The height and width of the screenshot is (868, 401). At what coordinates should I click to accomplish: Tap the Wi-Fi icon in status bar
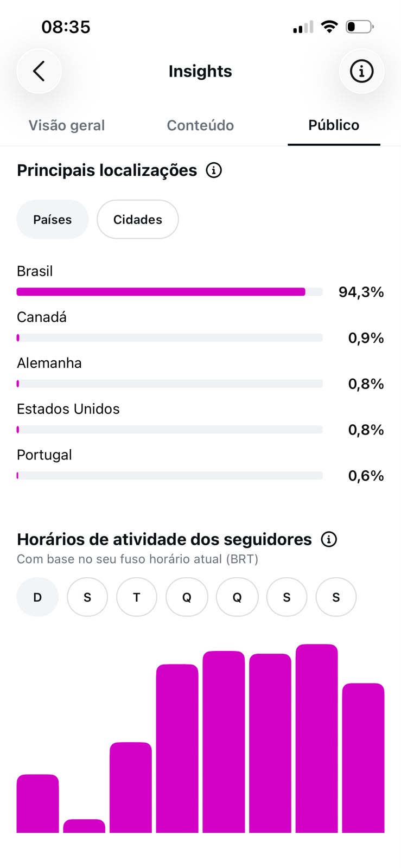(329, 27)
